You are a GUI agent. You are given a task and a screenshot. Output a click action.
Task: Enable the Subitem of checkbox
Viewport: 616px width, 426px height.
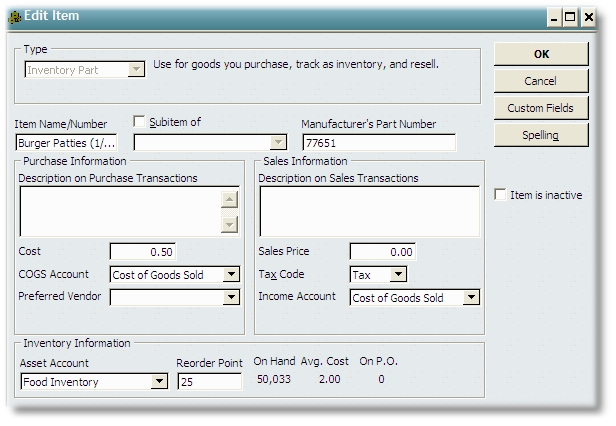(x=139, y=122)
